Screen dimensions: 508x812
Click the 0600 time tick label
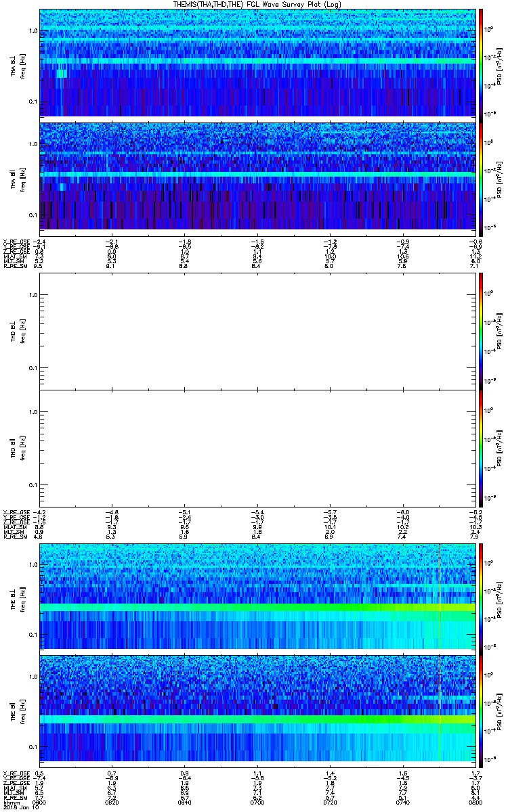tap(39, 802)
